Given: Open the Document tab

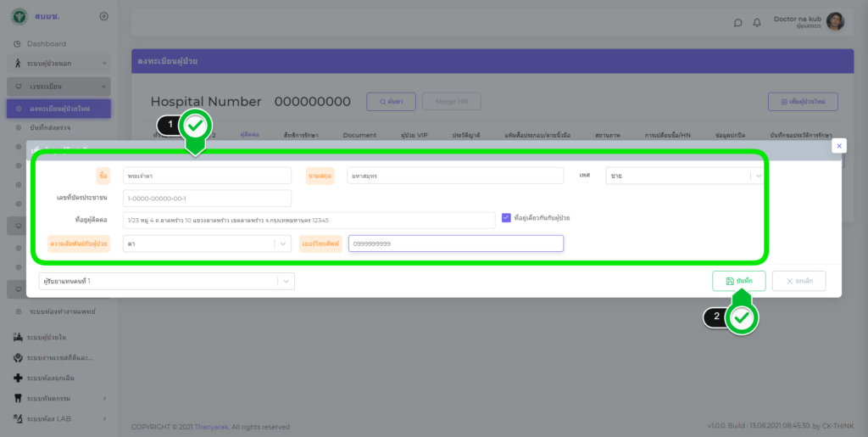Looking at the screenshot, I should click(359, 135).
